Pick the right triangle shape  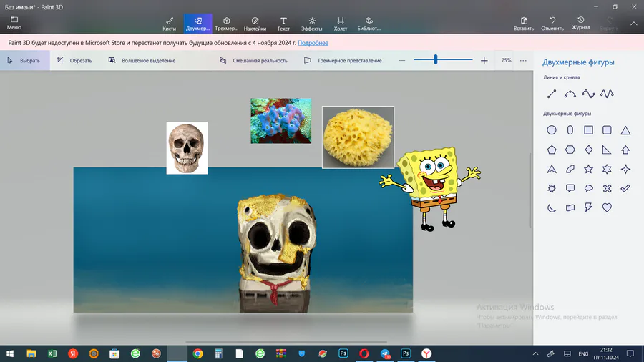[x=607, y=150]
